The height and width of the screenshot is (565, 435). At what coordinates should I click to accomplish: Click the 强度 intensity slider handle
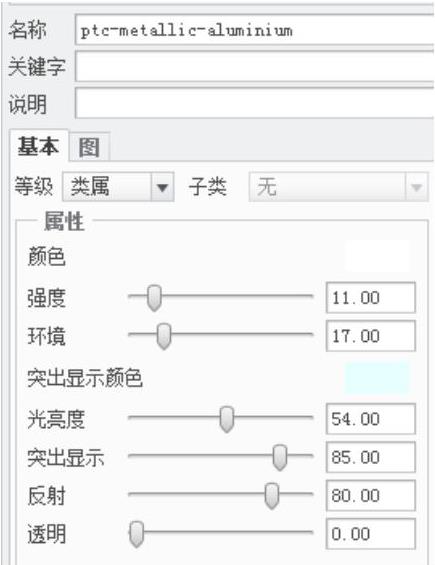pyautogui.click(x=154, y=298)
